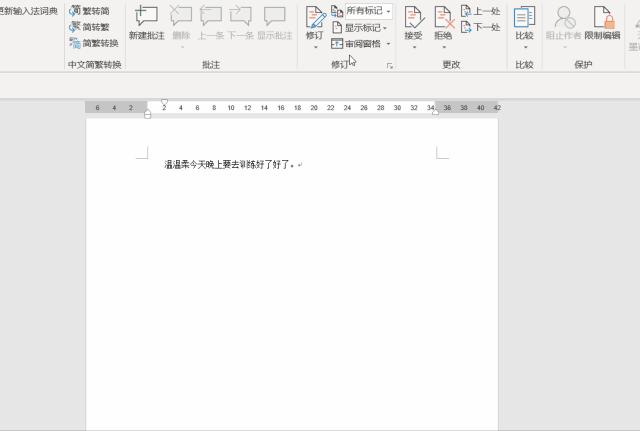The height and width of the screenshot is (431, 640).
Task: Expand the 比较 compare dropdown arrow
Action: (x=525, y=47)
